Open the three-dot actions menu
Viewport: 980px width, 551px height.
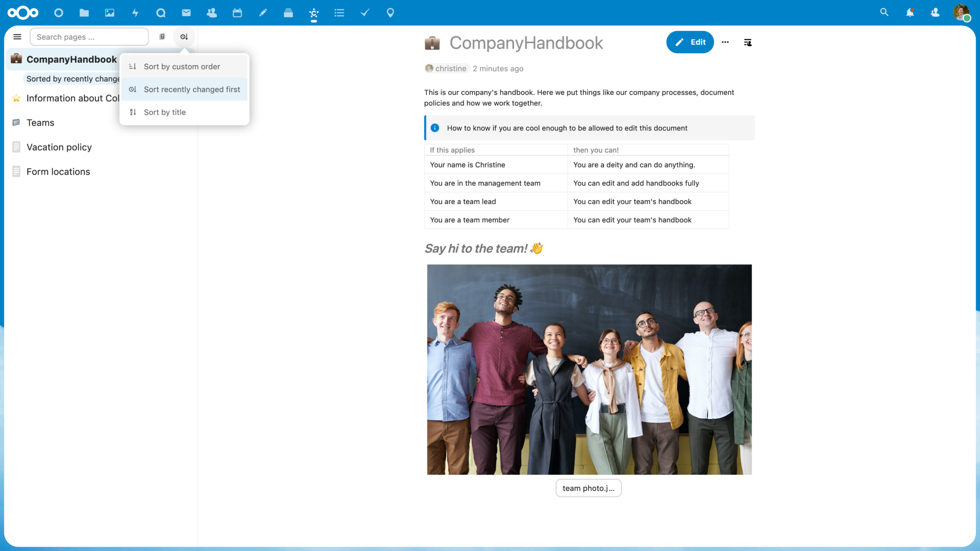(725, 42)
